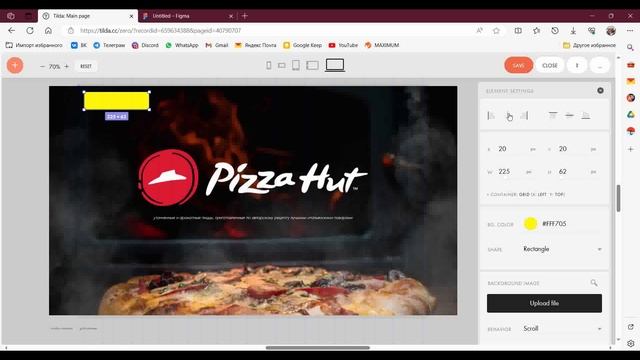Switch to mobile portrait screen resolution

pyautogui.click(x=269, y=65)
